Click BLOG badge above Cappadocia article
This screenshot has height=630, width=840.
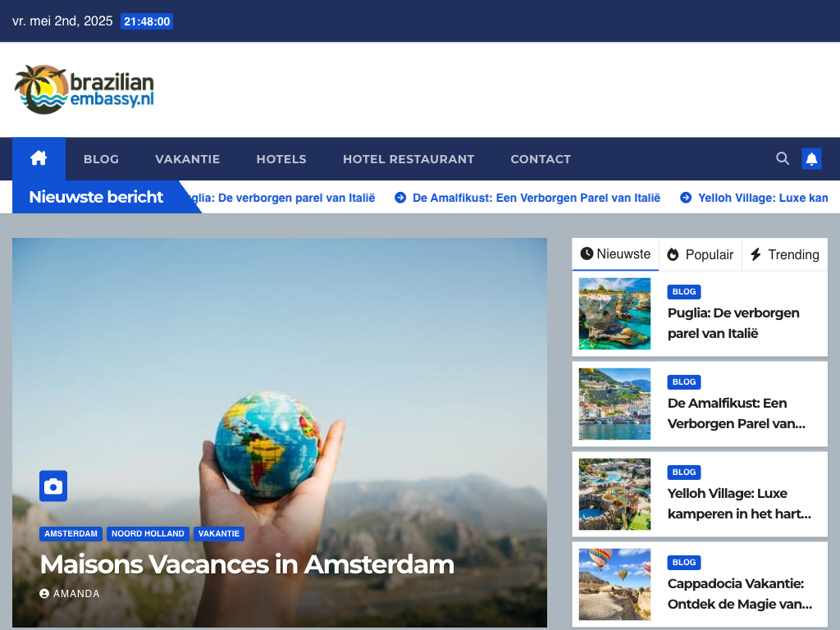pyautogui.click(x=684, y=563)
